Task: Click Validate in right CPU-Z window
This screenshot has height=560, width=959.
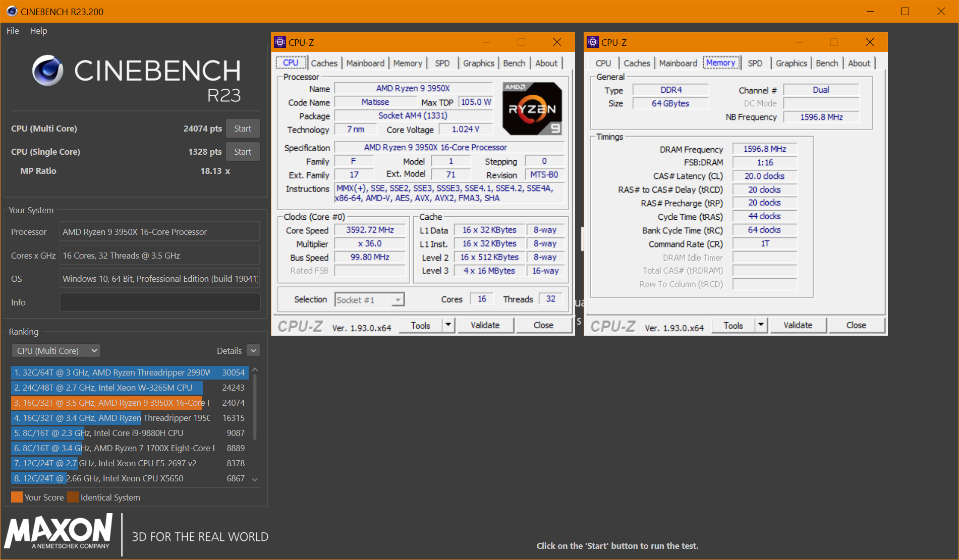Action: (x=798, y=326)
